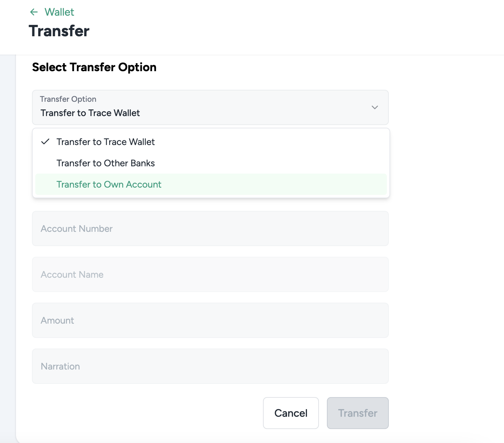
Task: Click the back arrow icon beside Wallet
Action: 34,12
